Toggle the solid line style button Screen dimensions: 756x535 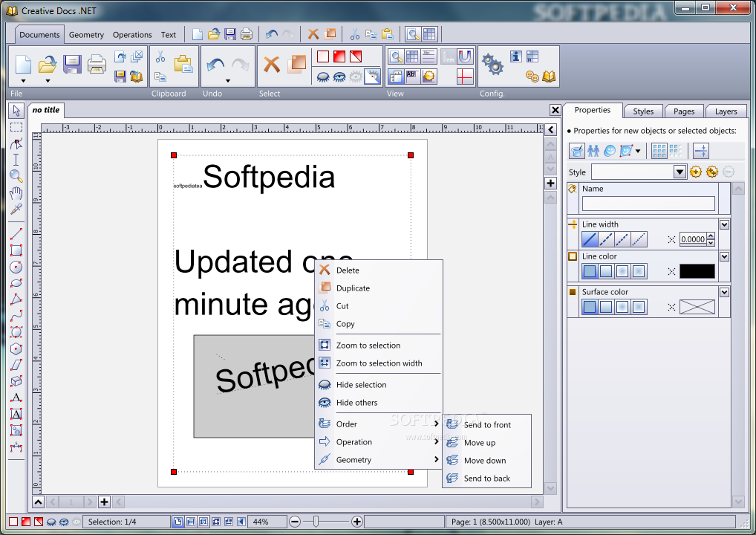click(x=590, y=239)
